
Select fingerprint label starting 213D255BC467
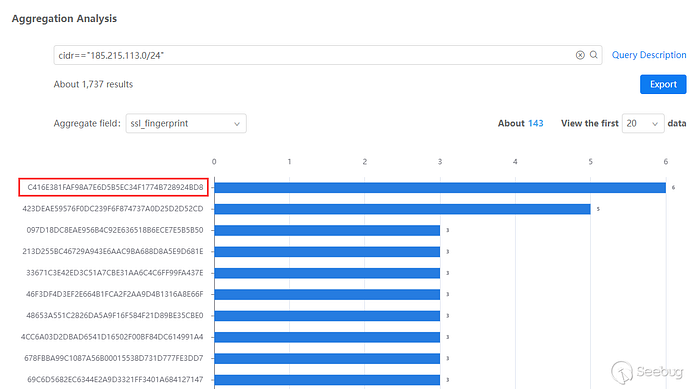click(x=113, y=251)
